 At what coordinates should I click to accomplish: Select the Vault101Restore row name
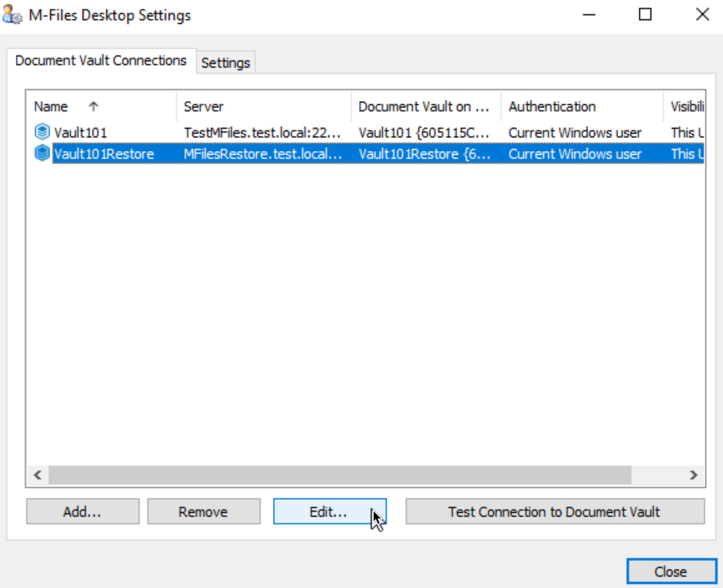[104, 154]
